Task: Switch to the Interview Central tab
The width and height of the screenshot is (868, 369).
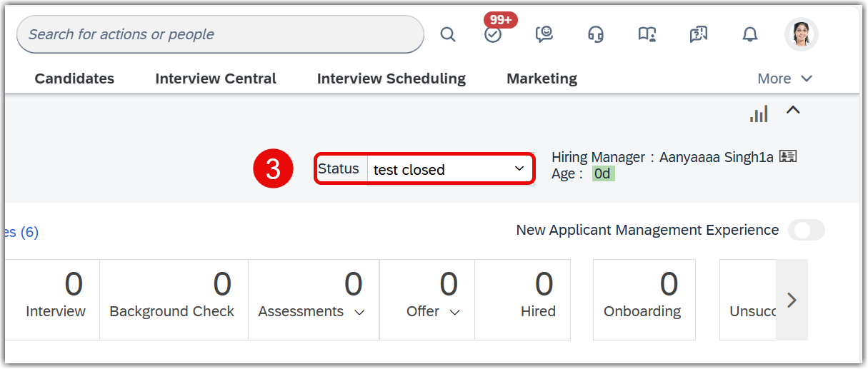Action: pos(216,79)
